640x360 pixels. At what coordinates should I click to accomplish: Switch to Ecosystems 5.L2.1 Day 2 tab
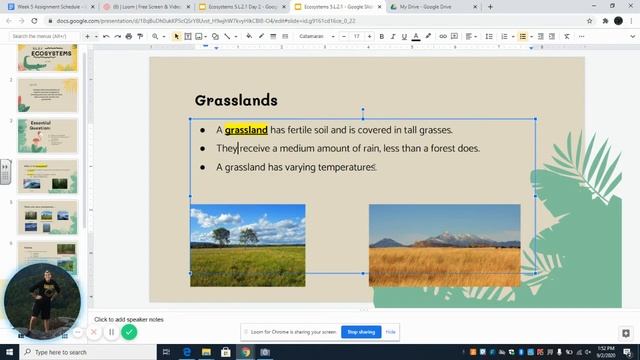(242, 7)
